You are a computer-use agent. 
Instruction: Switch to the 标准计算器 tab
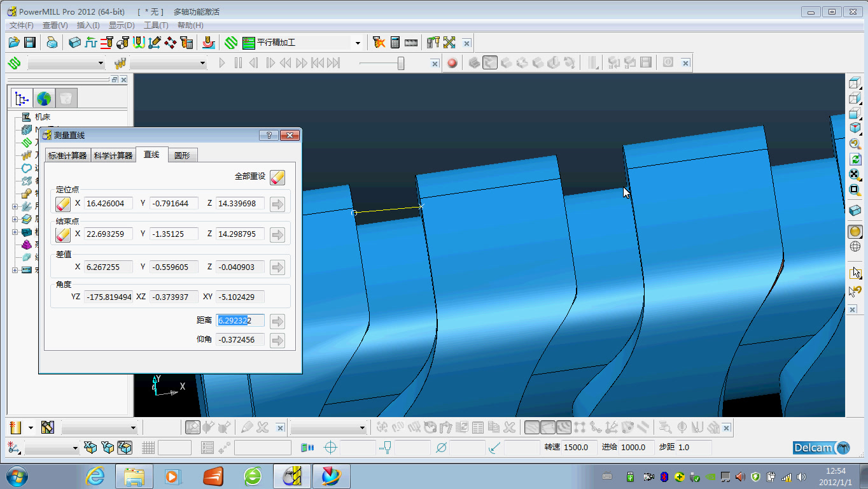[x=67, y=155]
